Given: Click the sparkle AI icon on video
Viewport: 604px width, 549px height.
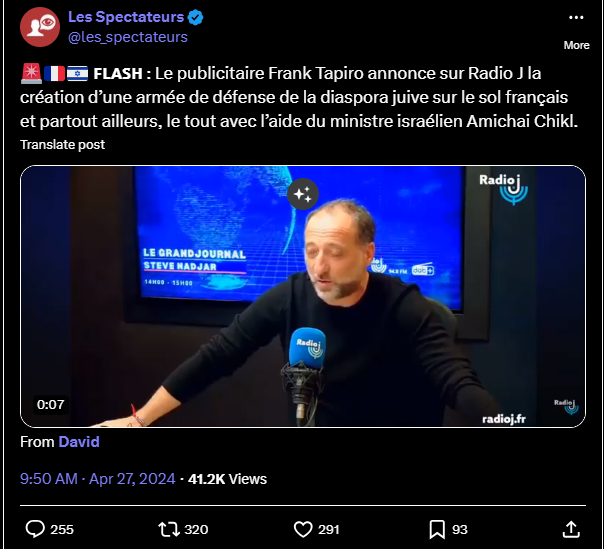Looking at the screenshot, I should point(303,194).
